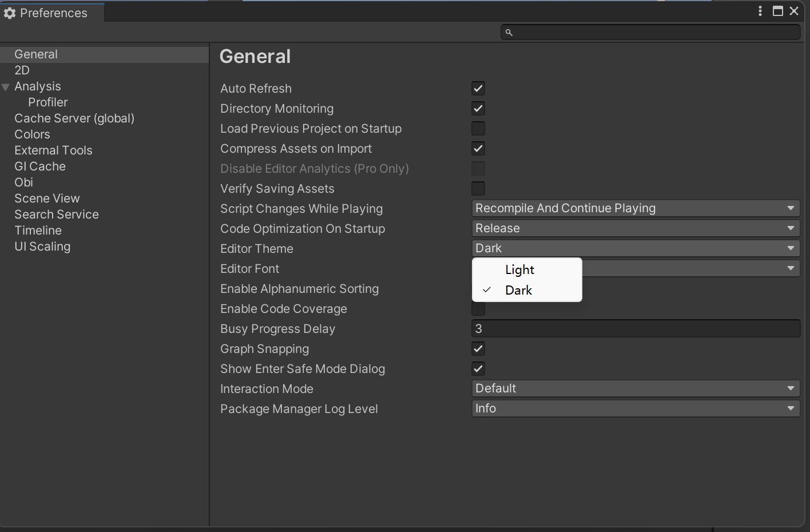Open the Editor Font dropdown

coord(690,268)
